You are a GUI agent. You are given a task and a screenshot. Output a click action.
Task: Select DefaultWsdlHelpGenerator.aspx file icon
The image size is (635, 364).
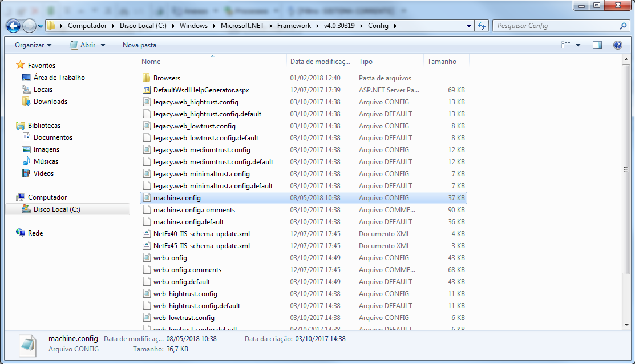click(x=147, y=90)
